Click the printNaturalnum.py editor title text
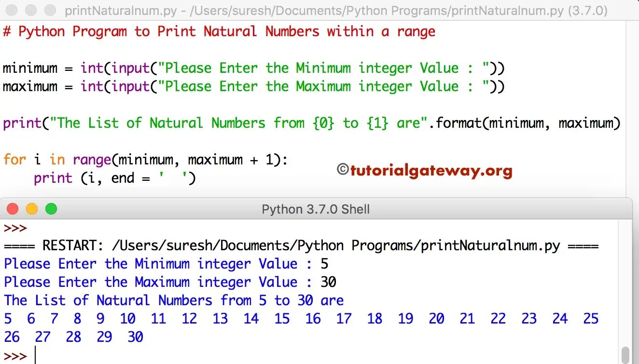This screenshot has width=639, height=364. pyautogui.click(x=336, y=11)
